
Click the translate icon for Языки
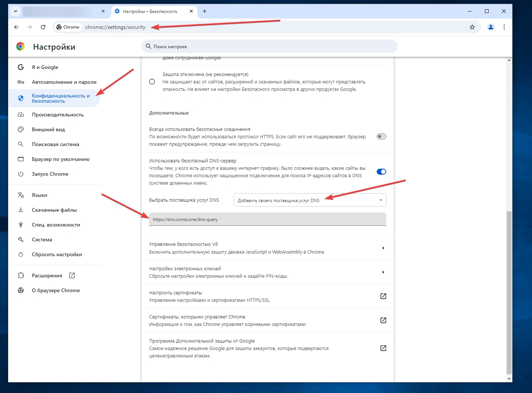[21, 195]
